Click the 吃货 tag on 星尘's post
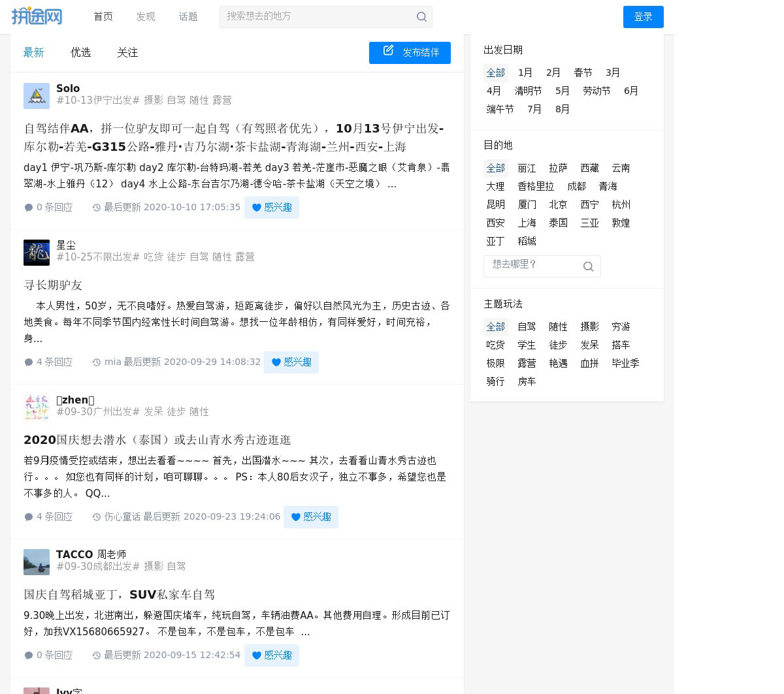Viewport: 784px width, 694px height. click(x=154, y=257)
